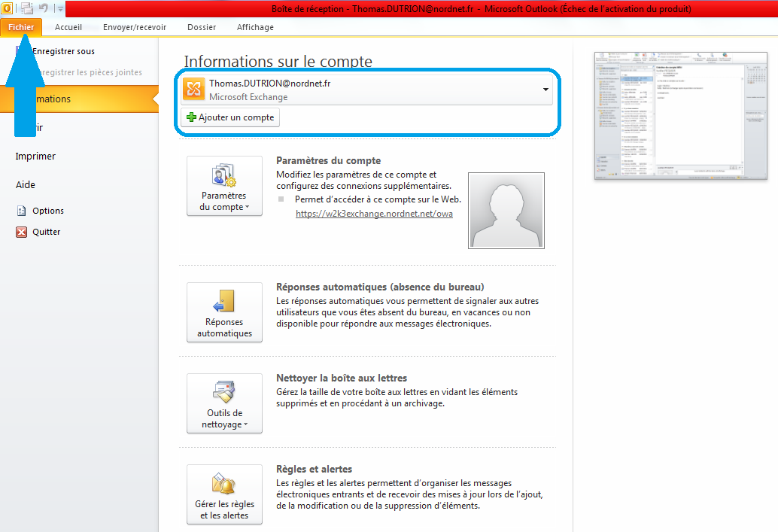
Task: Click the account settings icon with gear
Action: [x=223, y=175]
